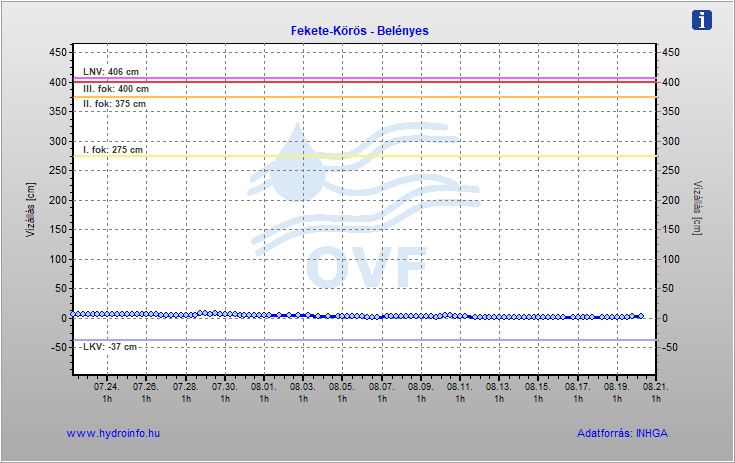Click the last data point of the series
The height and width of the screenshot is (463, 735).
pyautogui.click(x=641, y=316)
